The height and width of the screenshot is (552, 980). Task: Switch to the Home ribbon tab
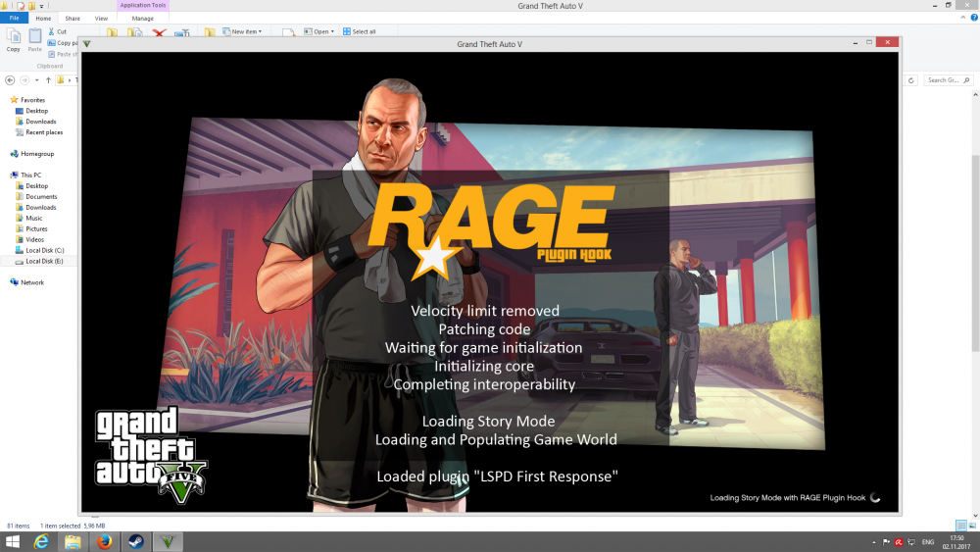click(43, 18)
